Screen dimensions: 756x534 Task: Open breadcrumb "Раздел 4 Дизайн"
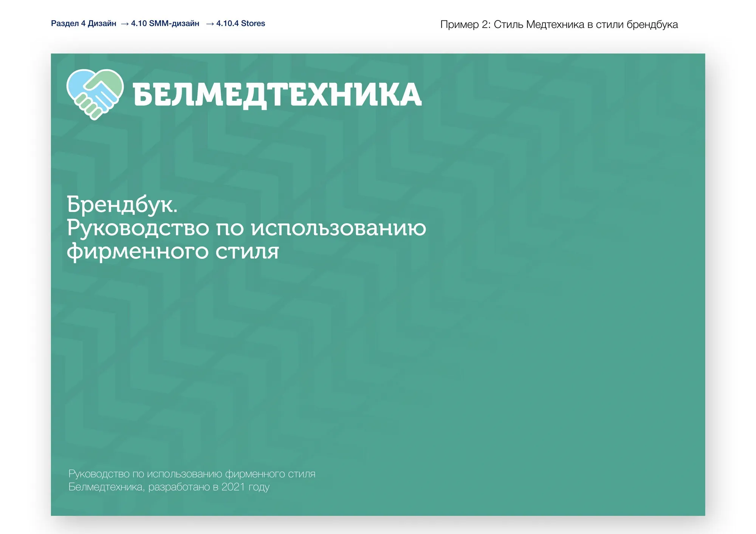[84, 23]
